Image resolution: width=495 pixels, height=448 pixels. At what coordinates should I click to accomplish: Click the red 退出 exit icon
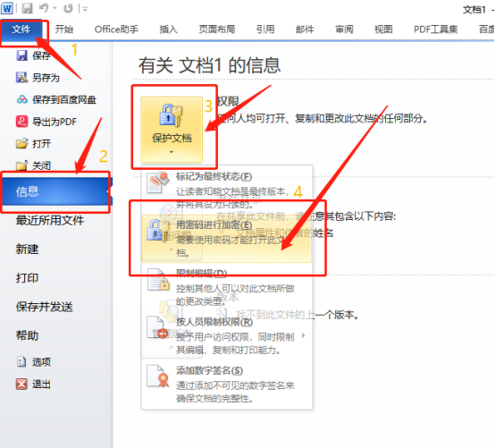click(x=21, y=385)
